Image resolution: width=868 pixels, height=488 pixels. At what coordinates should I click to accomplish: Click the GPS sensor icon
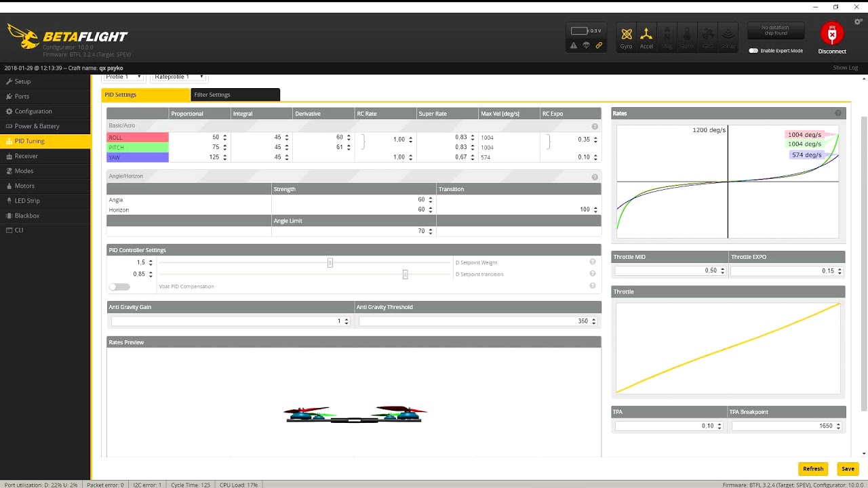707,37
